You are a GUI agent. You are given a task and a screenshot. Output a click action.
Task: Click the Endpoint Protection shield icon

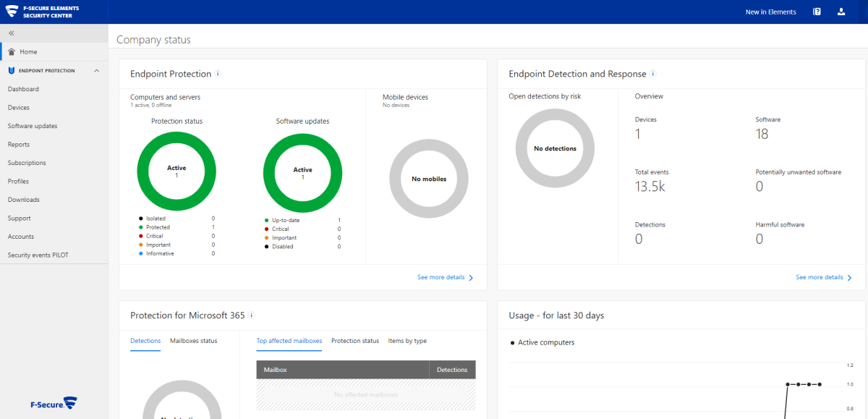click(12, 71)
